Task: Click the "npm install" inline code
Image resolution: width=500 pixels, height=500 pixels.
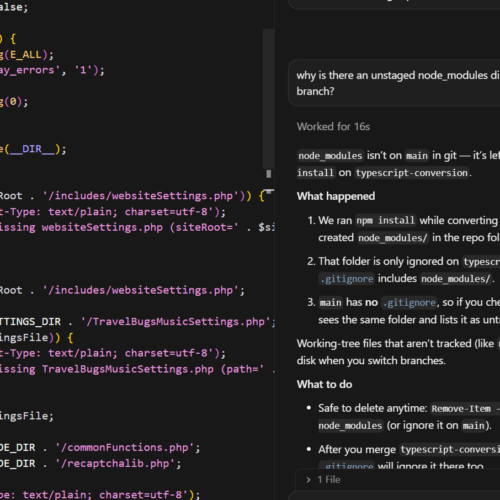Action: click(385, 221)
